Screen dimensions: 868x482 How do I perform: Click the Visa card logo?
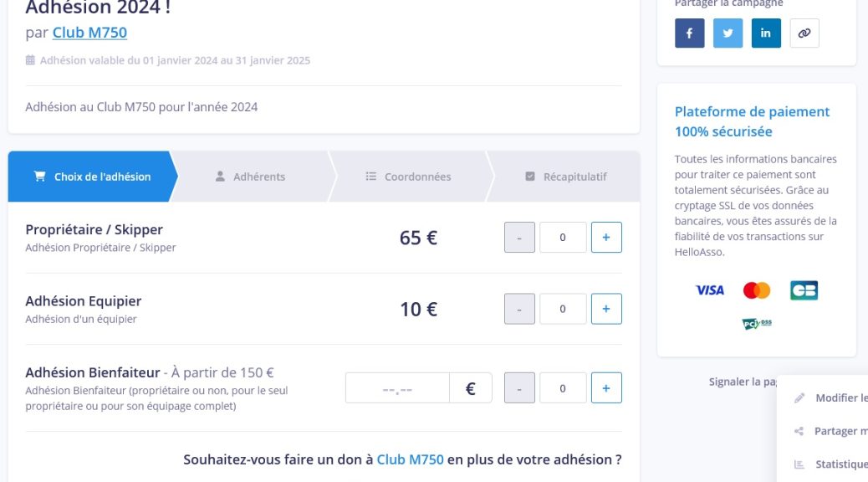(x=709, y=290)
